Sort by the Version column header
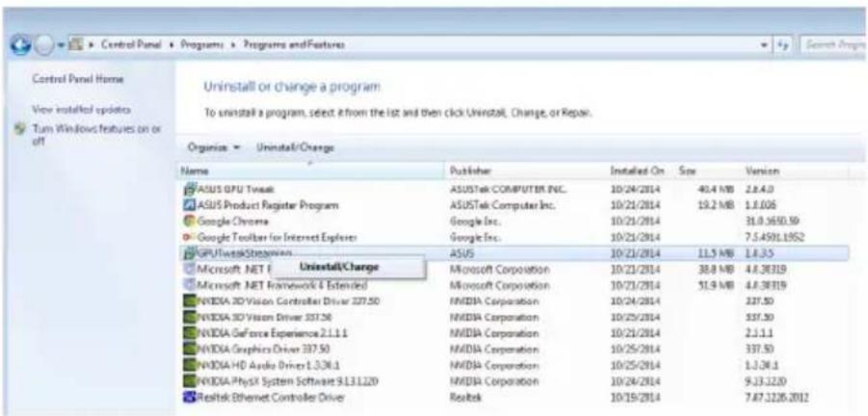This screenshot has width=868, height=416. [794, 172]
